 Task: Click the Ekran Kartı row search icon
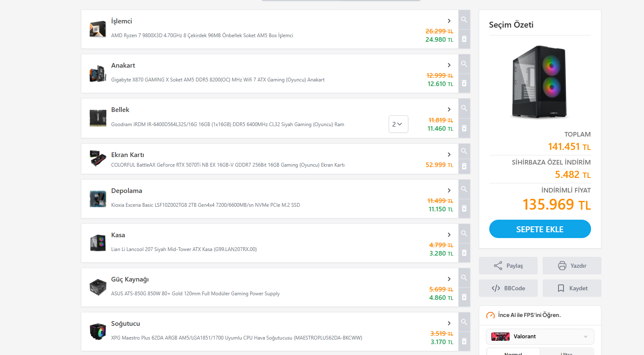tap(464, 151)
